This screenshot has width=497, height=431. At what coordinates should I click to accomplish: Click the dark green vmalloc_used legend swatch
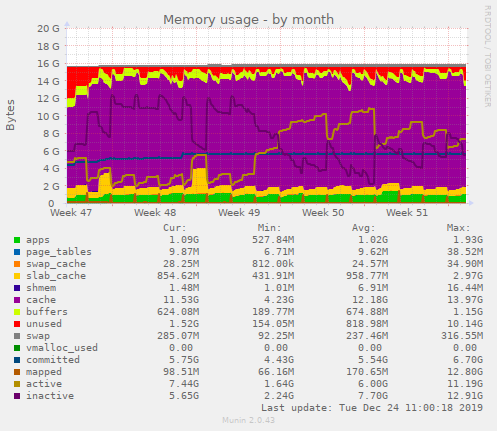[x=17, y=348]
